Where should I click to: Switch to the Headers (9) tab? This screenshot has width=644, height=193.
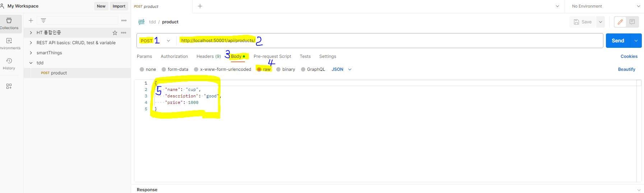tap(209, 56)
